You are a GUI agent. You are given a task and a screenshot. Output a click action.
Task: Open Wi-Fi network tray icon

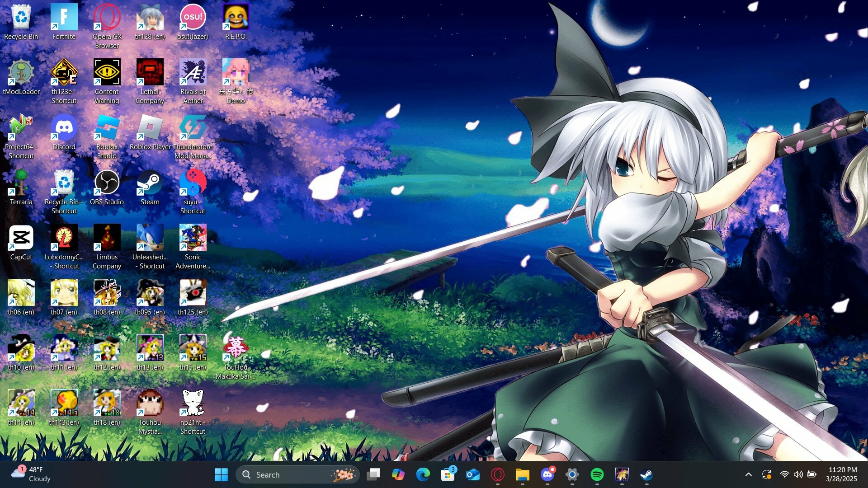[785, 474]
